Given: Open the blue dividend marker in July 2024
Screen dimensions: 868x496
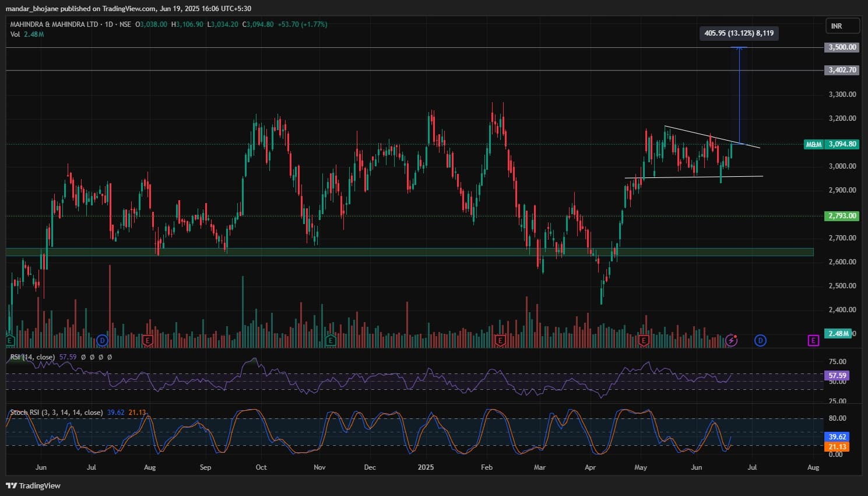Looking at the screenshot, I should point(103,340).
